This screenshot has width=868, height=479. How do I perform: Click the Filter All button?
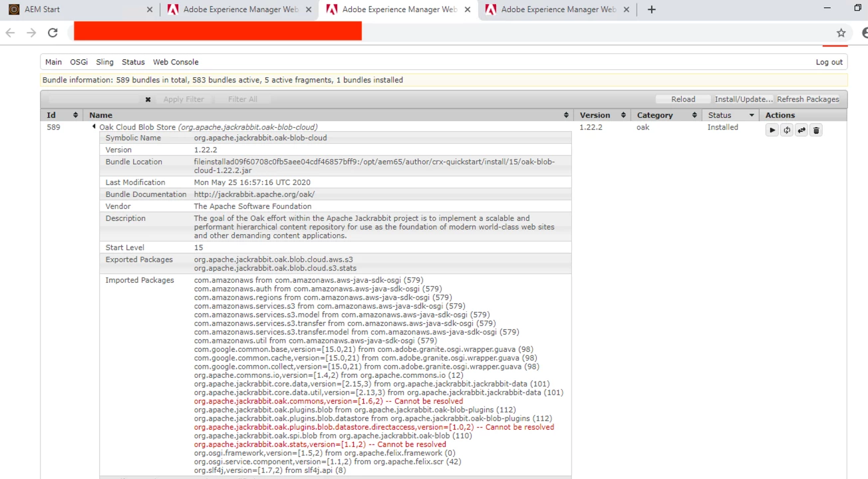242,99
